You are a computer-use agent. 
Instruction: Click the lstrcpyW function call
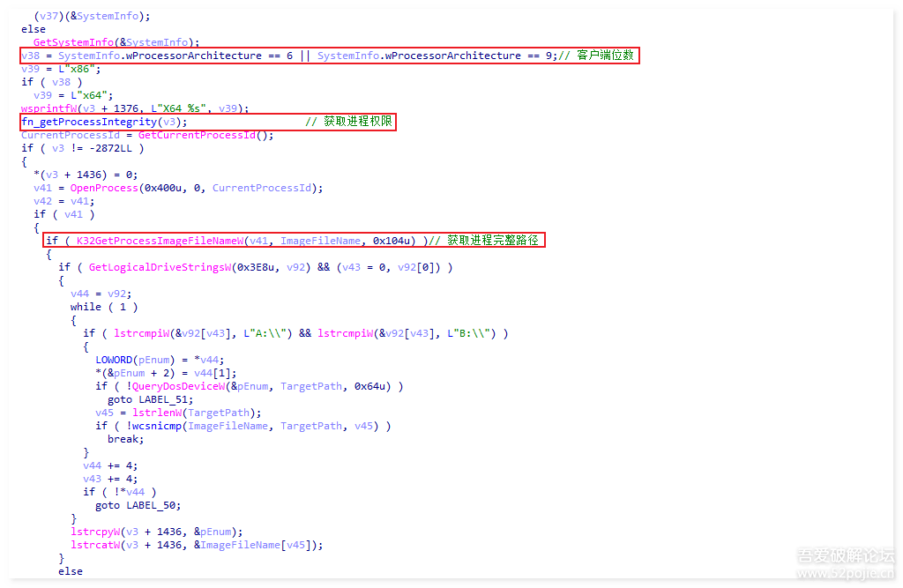pyautogui.click(x=95, y=532)
